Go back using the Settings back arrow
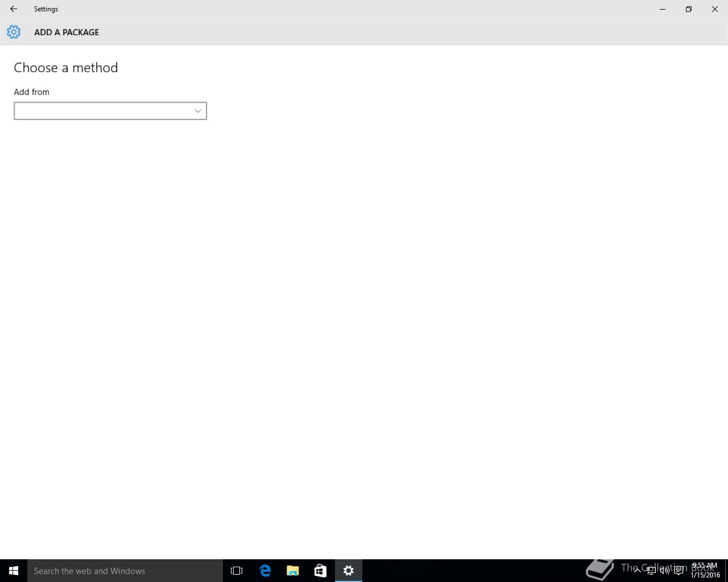This screenshot has width=728, height=582. point(14,9)
